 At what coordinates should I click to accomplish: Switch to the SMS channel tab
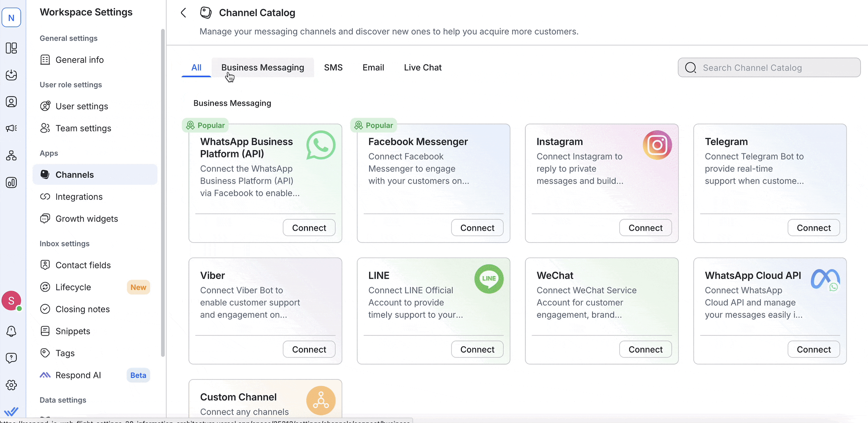333,67
